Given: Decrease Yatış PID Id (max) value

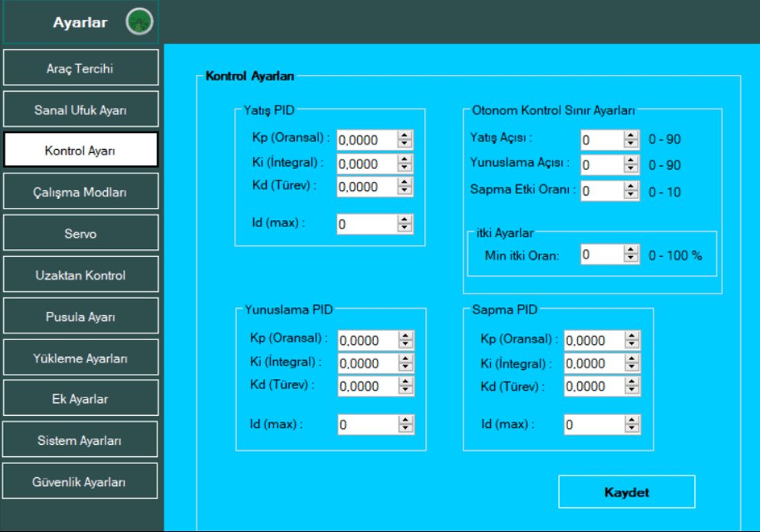Looking at the screenshot, I should 404,229.
